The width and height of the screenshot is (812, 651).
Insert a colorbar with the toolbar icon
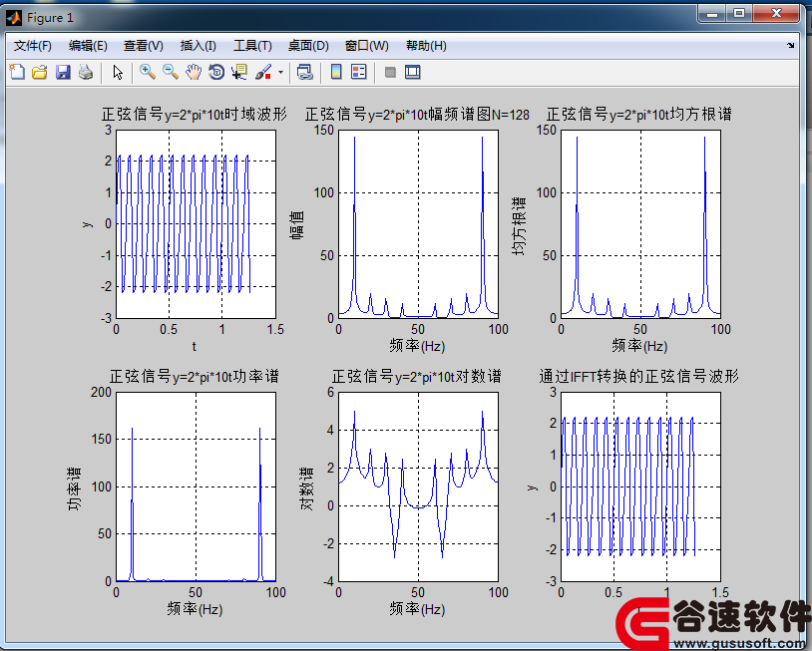tap(336, 72)
